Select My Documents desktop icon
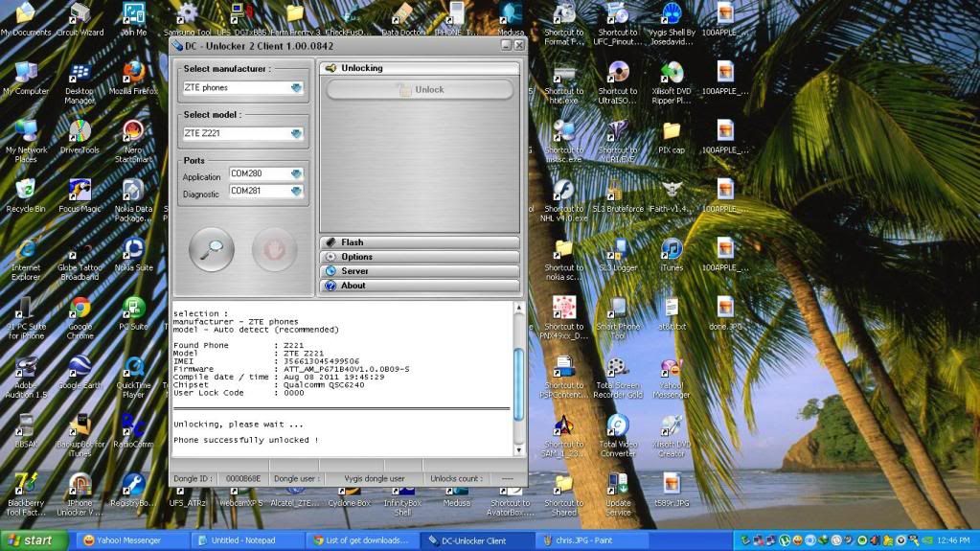The width and height of the screenshot is (980, 551). 26,20
